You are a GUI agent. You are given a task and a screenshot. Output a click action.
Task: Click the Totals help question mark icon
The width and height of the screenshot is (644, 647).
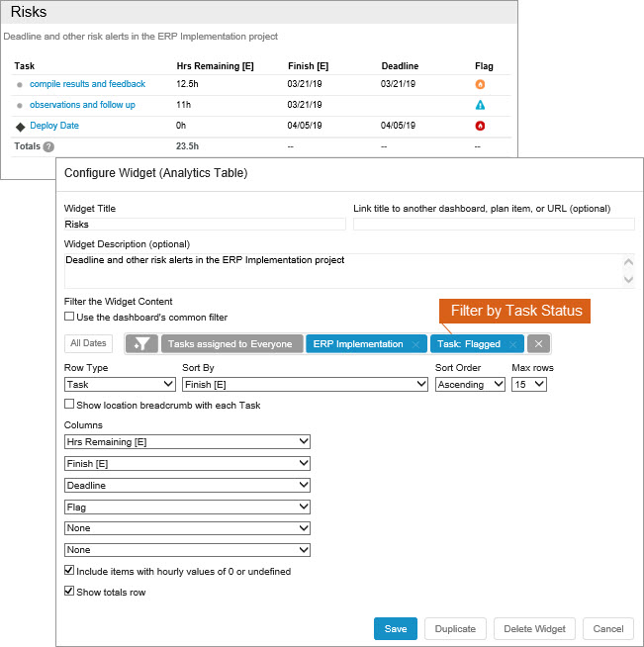click(x=48, y=146)
